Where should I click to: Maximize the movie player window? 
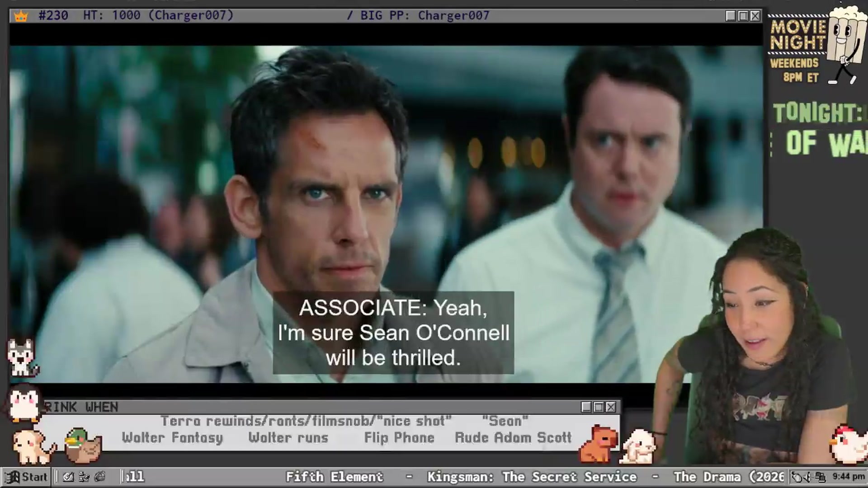743,16
